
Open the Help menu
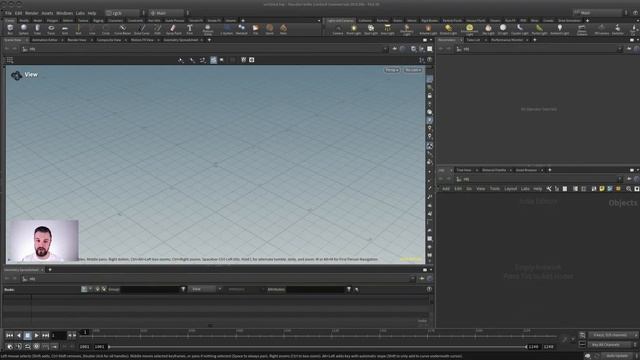92,13
